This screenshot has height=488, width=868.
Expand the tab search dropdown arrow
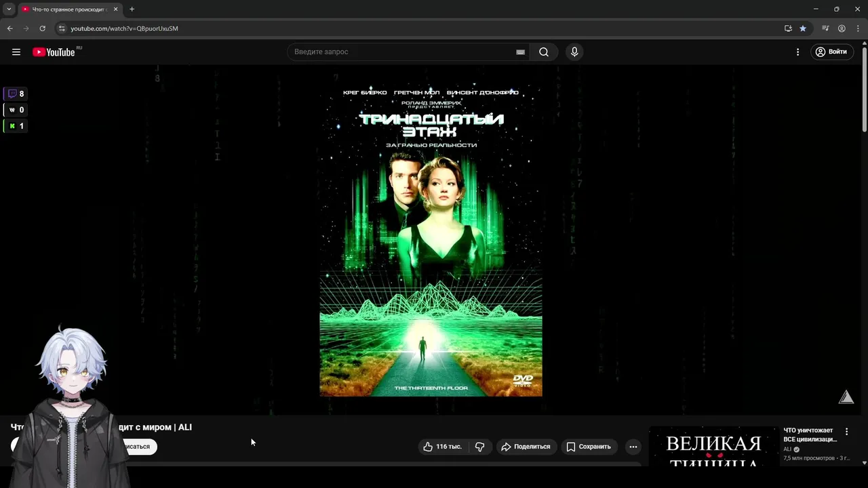pos(9,9)
